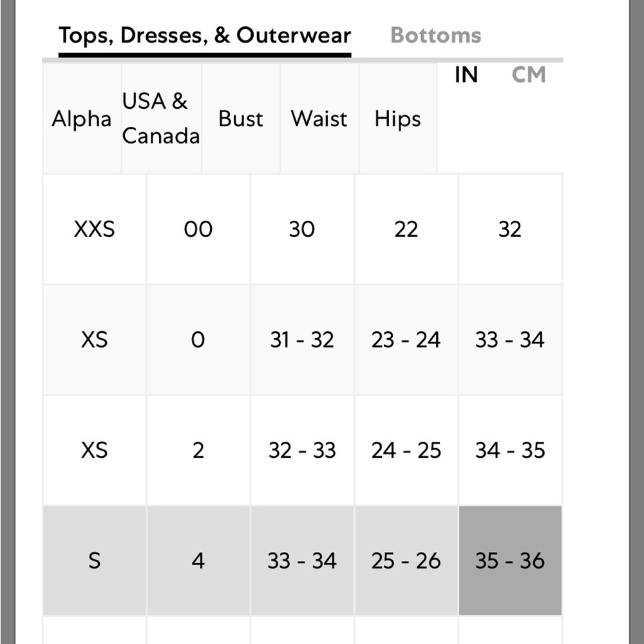Select the Tops, Dresses, & Outerwear tab
The height and width of the screenshot is (644, 644).
pos(205,35)
